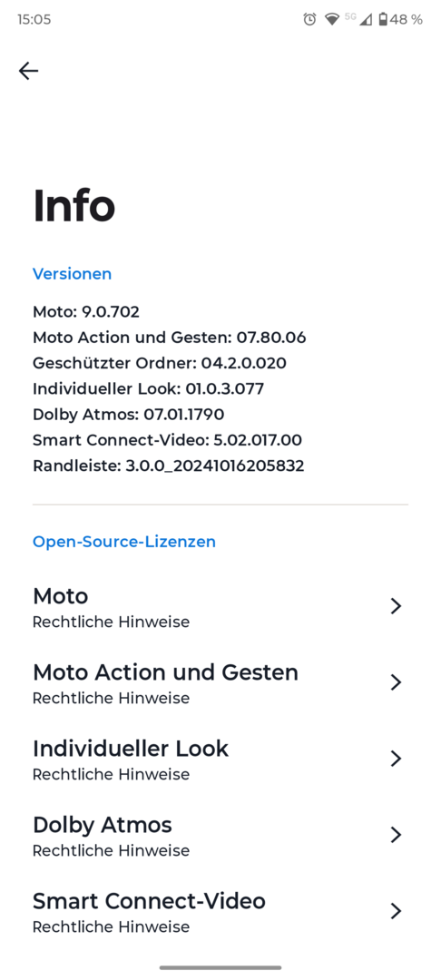Tap the Wi-Fi status bar icon
Viewport: 441px width, 980px height.
332,19
